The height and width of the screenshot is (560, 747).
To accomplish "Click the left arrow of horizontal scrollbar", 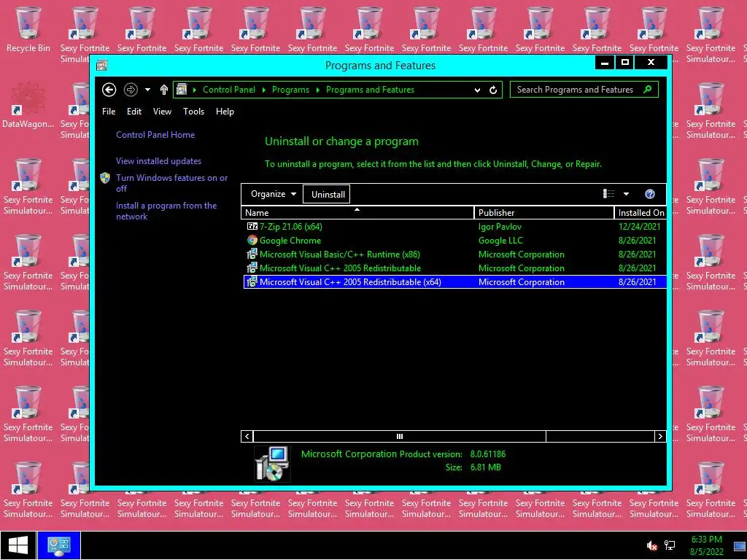I will click(x=247, y=436).
